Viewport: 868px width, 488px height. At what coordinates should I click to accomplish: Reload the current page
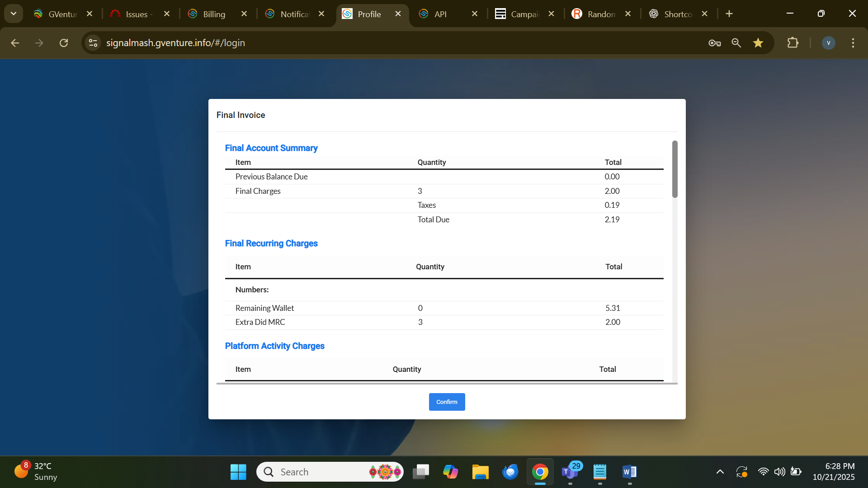[x=64, y=43]
